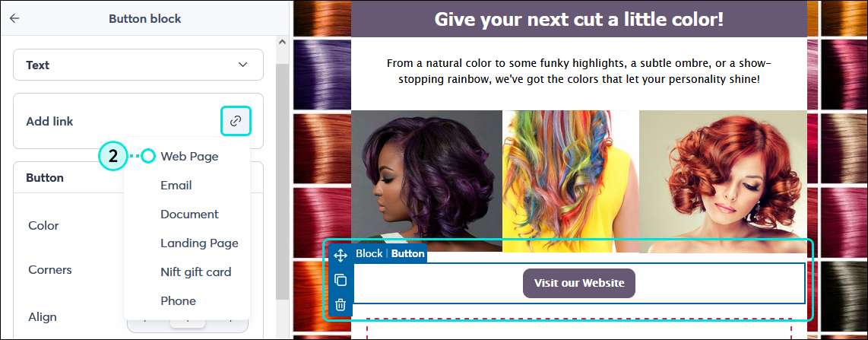Duplicate the button block with copy icon
This screenshot has height=340, width=868.
[341, 280]
